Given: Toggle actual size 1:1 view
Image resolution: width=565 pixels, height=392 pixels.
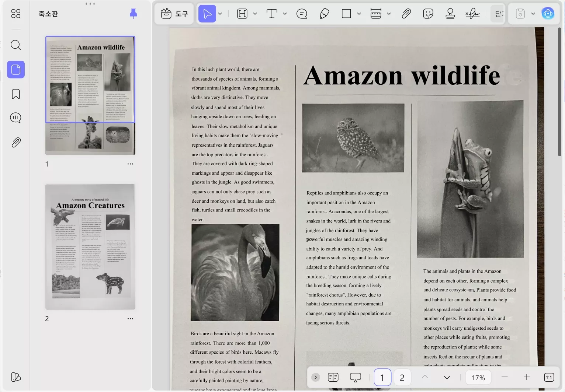Looking at the screenshot, I should (x=549, y=377).
